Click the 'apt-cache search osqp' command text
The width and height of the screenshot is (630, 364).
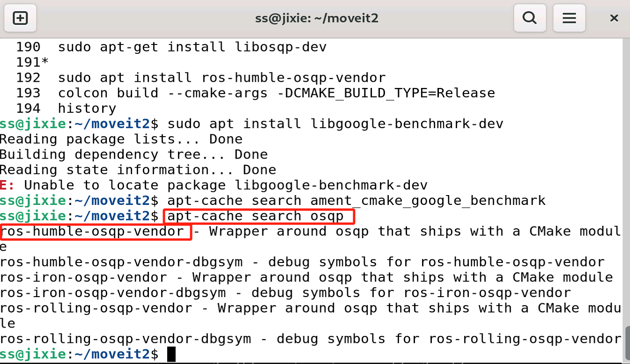(255, 216)
